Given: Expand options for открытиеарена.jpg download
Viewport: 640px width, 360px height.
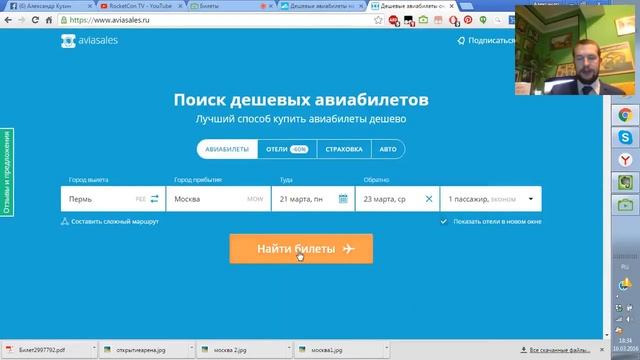Looking at the screenshot, I should (191, 349).
